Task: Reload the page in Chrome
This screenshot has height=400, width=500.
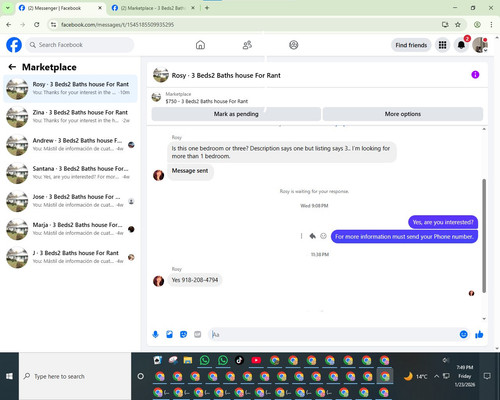Action: point(37,24)
